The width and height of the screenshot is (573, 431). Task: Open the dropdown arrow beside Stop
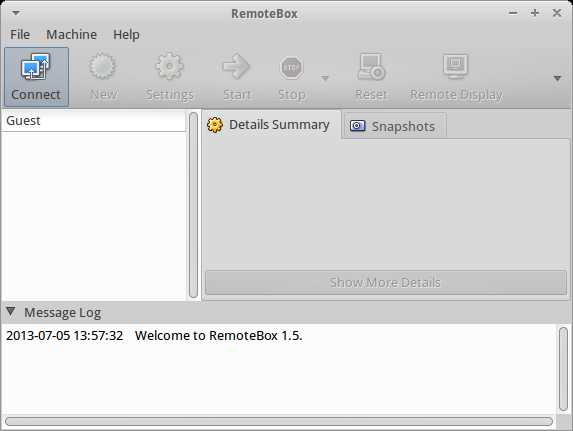click(325, 78)
